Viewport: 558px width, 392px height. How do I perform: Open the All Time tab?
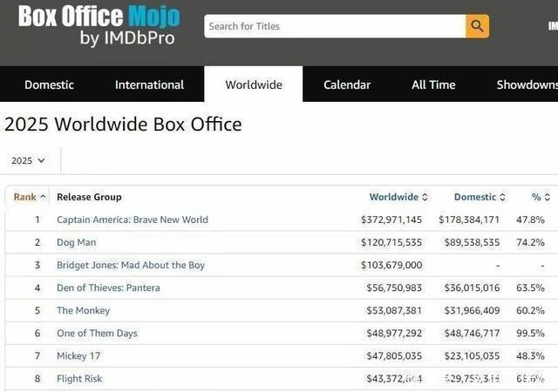pyautogui.click(x=433, y=84)
